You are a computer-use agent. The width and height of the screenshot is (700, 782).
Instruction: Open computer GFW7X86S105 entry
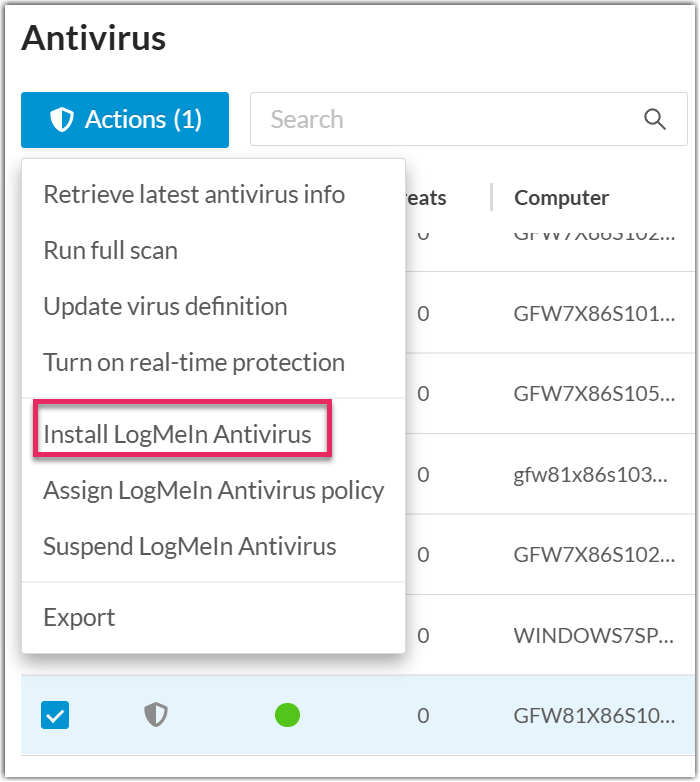(593, 393)
